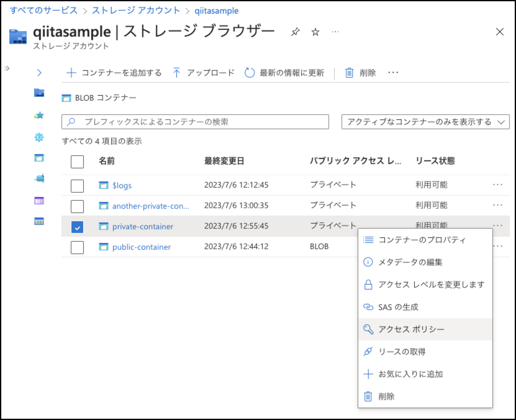The width and height of the screenshot is (516, 420).
Task: Pin the qiitasample storage browser blade
Action: [x=295, y=32]
